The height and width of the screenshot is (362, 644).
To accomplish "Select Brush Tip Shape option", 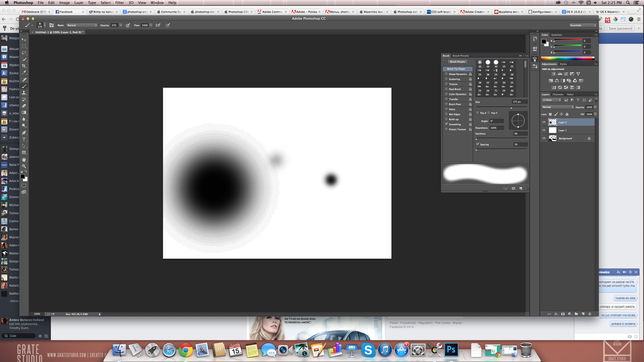I will tap(456, 69).
